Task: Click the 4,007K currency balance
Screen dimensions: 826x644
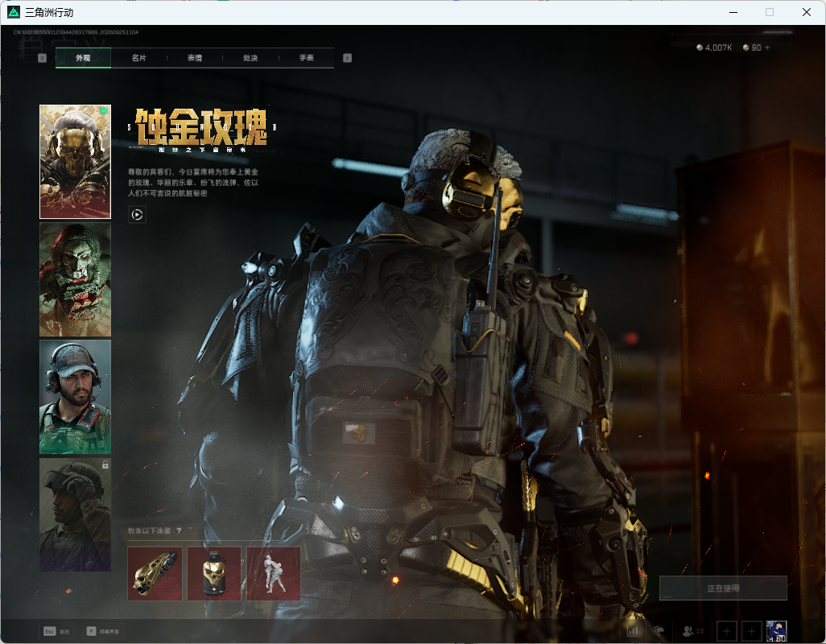Action: (x=714, y=47)
